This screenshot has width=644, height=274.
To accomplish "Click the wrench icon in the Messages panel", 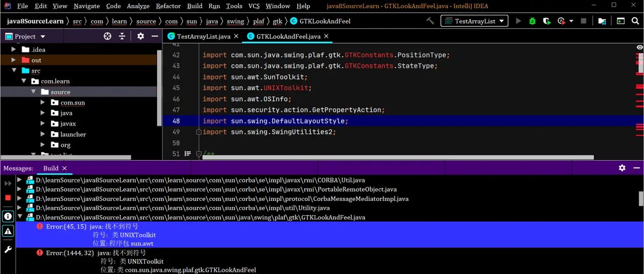I will [8, 249].
